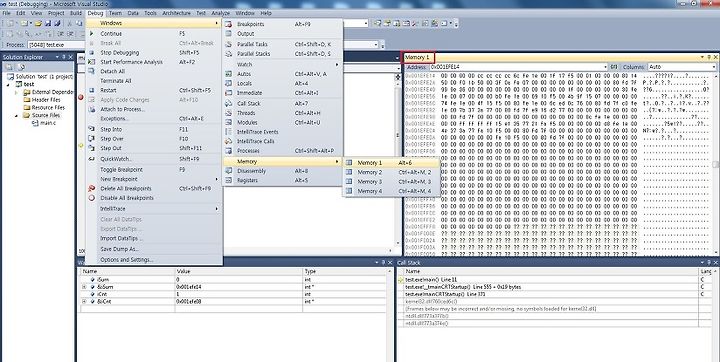Open the Build menu
Screen dimensions: 720x362
click(76, 13)
